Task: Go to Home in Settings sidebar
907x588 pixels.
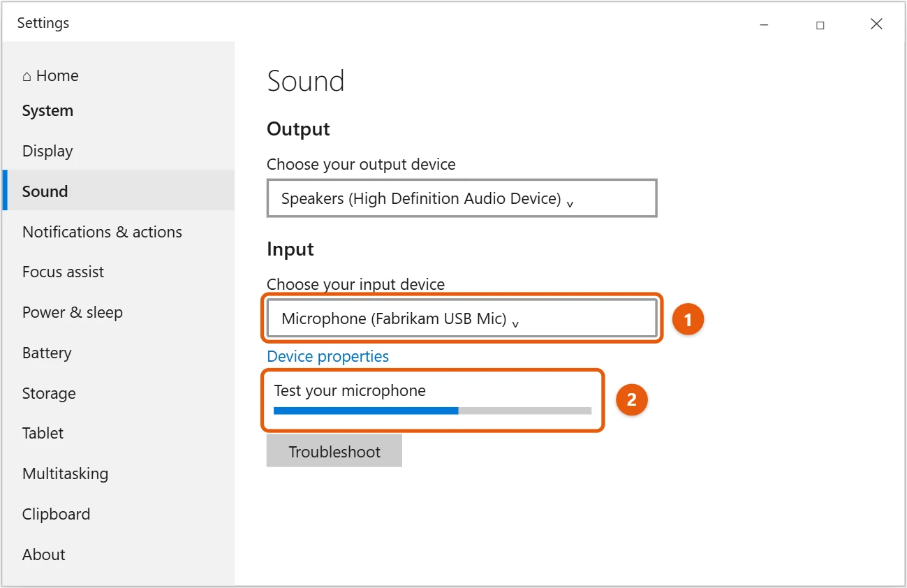Action: pos(50,75)
